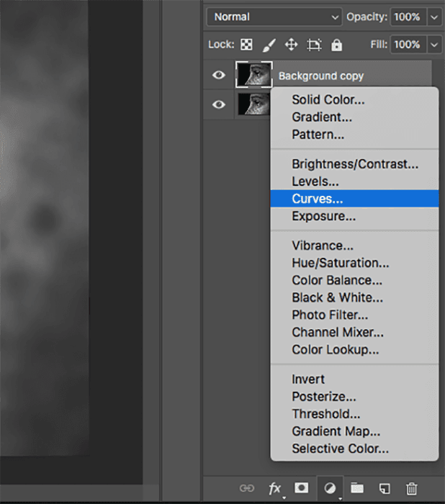445x504 pixels.
Task: Open the Opacity slider dropdown arrow
Action: [x=434, y=17]
